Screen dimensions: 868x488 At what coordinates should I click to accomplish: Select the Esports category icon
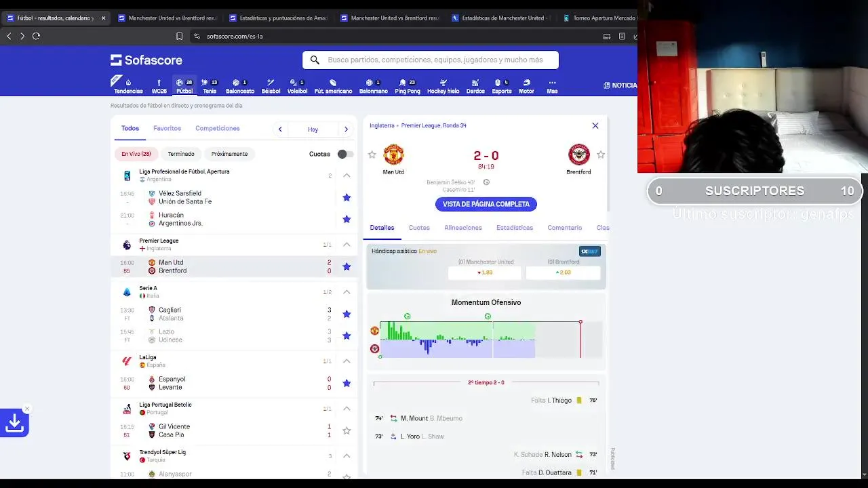coord(502,86)
